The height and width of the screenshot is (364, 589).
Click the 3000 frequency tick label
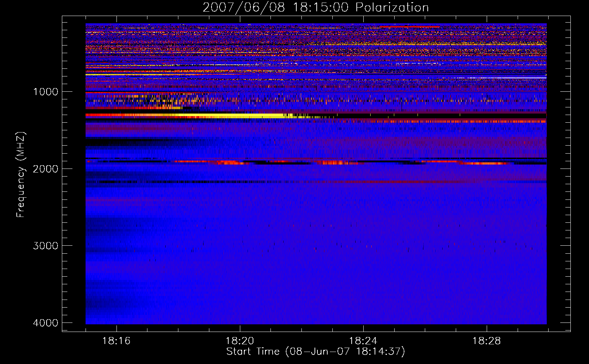pos(46,246)
